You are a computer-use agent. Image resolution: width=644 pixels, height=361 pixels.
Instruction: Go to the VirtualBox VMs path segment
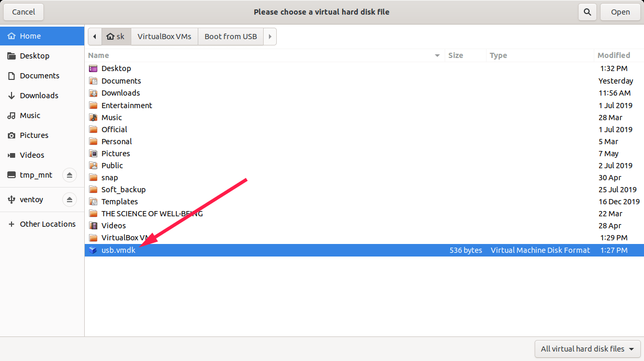click(164, 37)
